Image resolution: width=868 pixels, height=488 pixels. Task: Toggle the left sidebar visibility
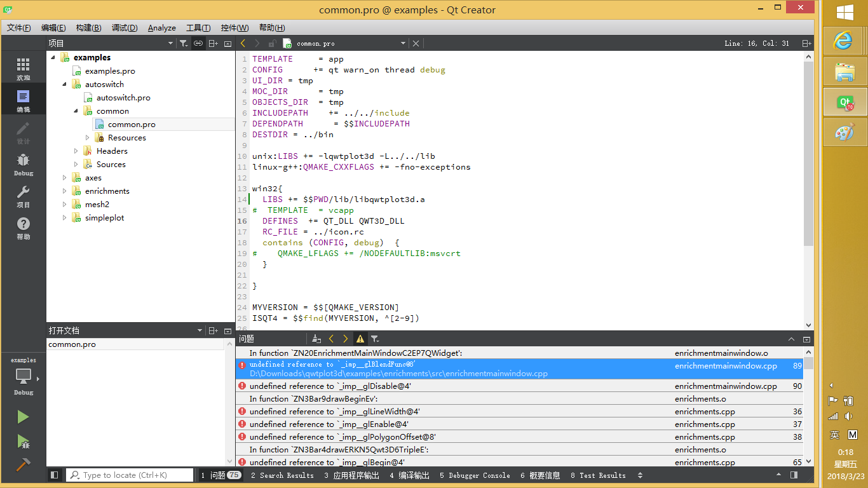click(x=55, y=475)
